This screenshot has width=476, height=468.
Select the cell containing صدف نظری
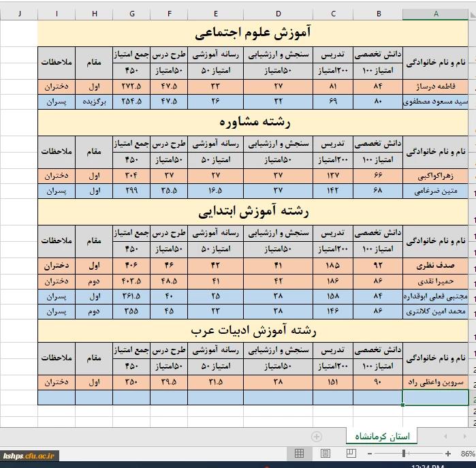click(x=436, y=265)
